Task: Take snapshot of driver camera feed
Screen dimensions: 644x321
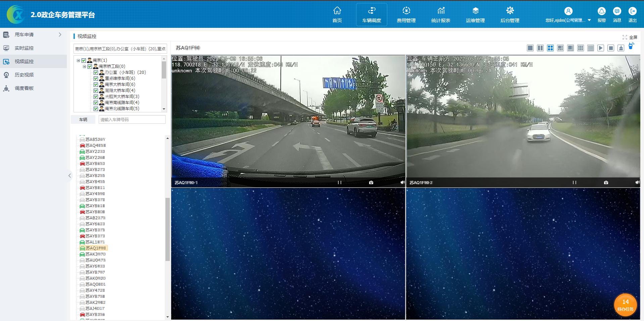Action: 371,182
